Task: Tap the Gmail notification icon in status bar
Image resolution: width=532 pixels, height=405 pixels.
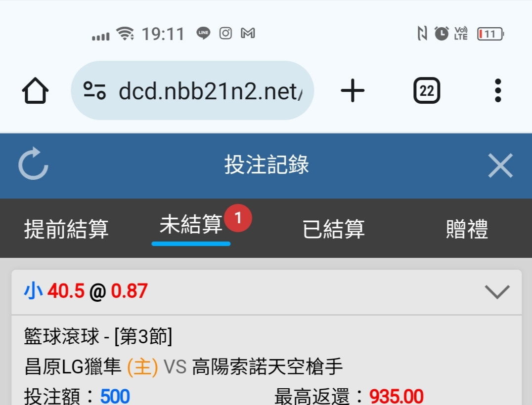Action: point(248,33)
